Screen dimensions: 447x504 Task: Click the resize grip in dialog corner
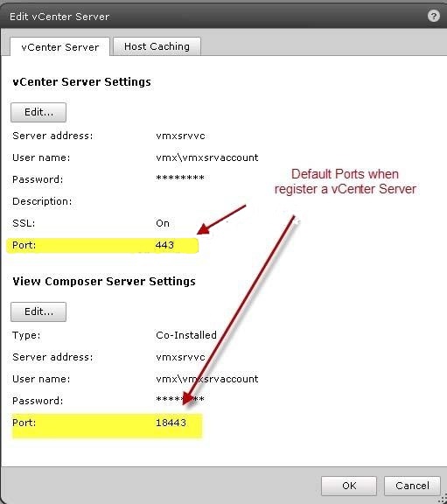(x=444, y=499)
